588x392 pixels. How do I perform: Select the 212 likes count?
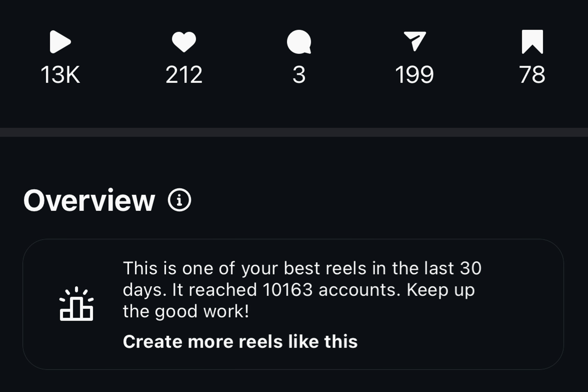point(184,75)
